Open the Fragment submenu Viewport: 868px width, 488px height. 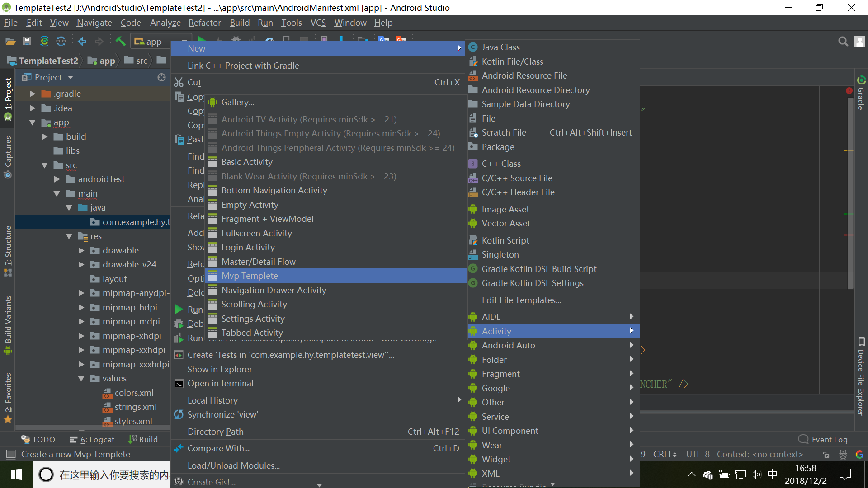point(553,374)
